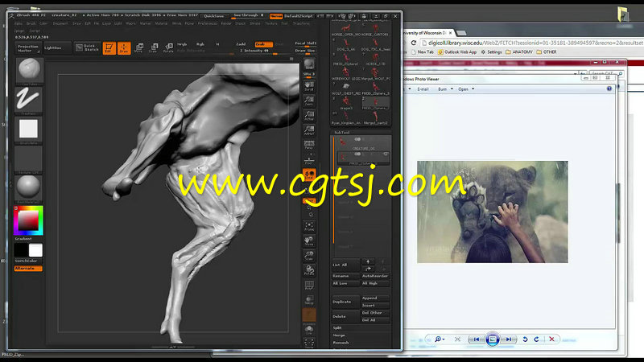Screen dimensions: 644x362
Task: Reload the page in the browser
Action: [x=414, y=43]
